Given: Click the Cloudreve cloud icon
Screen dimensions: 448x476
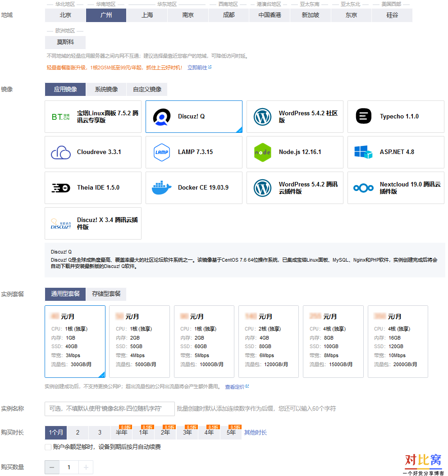Looking at the screenshot, I should [61, 152].
